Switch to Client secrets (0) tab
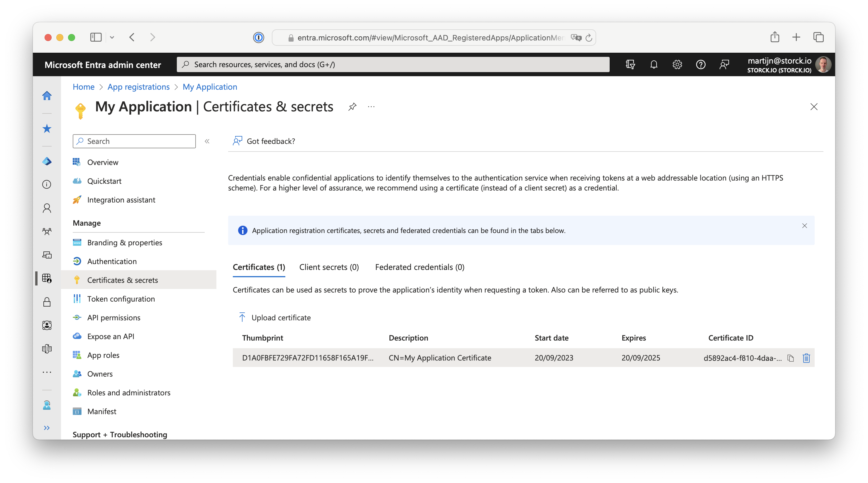This screenshot has height=483, width=868. point(329,267)
